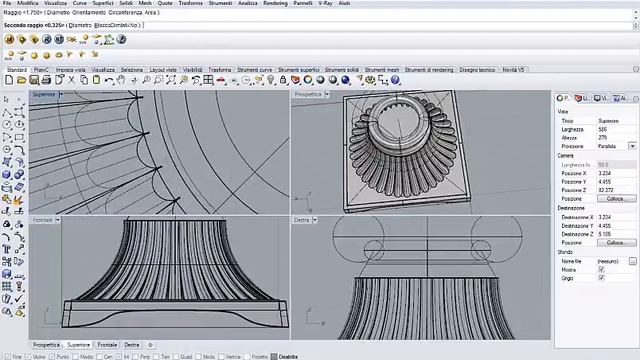Viewport: 640px width, 360px height.
Task: Toggle the Int osnap checkbox
Action: pyautogui.click(x=118, y=357)
